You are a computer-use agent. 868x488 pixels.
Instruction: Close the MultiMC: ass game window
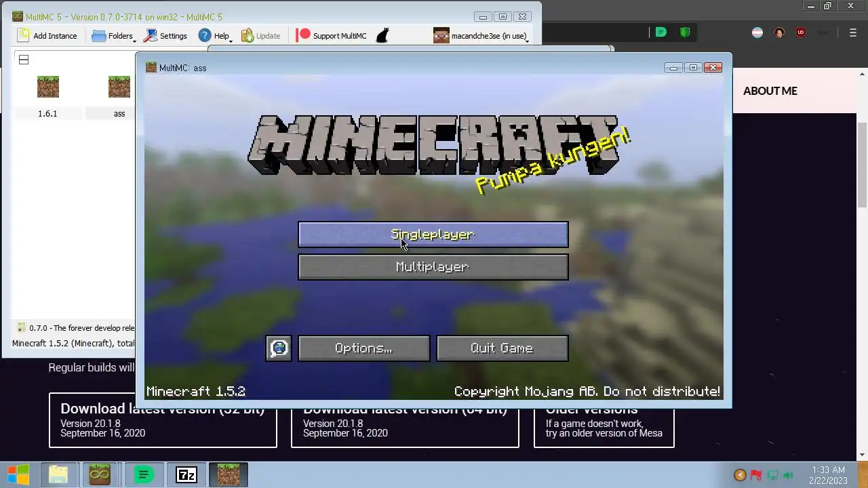click(713, 67)
